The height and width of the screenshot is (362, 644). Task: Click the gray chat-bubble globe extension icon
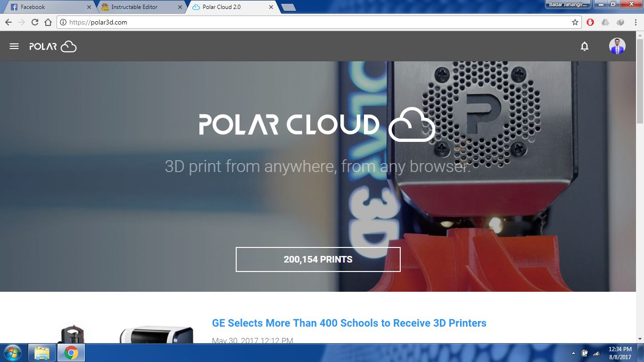click(620, 22)
